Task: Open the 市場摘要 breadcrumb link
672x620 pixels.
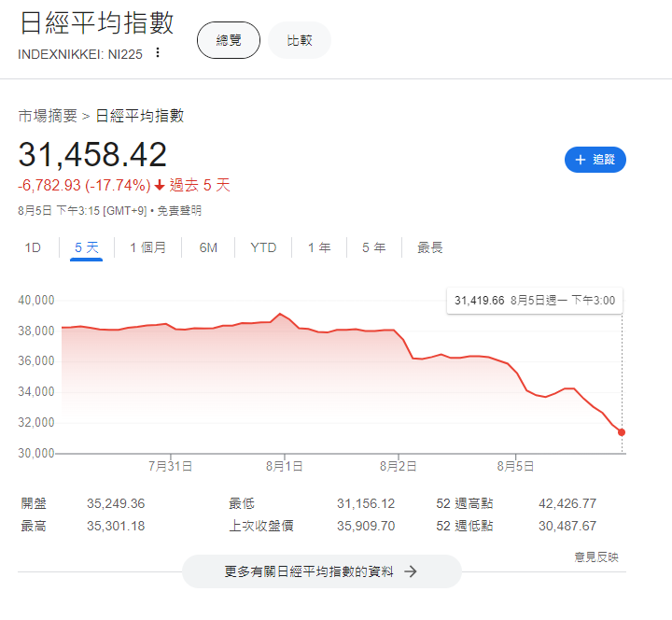Action: point(48,116)
